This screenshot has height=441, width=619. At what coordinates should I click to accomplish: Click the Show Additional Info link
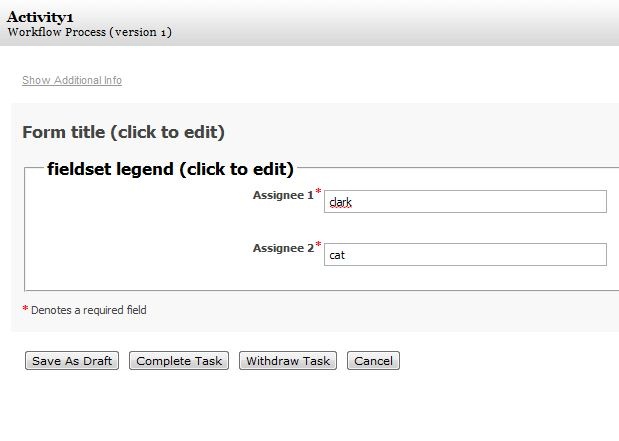72,80
